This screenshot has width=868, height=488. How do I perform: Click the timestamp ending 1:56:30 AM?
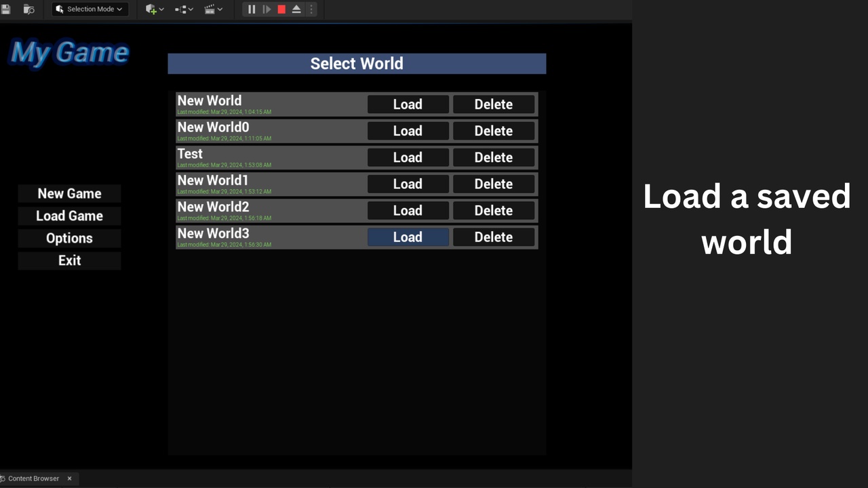pos(224,245)
